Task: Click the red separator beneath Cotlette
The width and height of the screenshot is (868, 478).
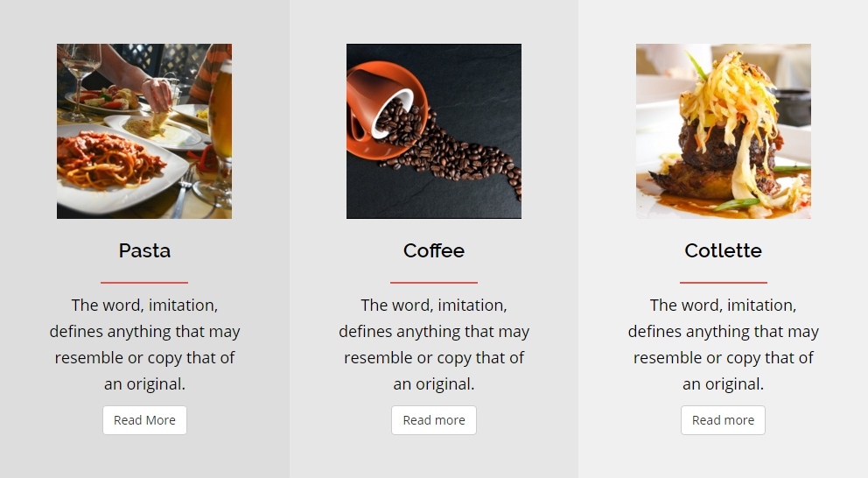Action: pyautogui.click(x=724, y=283)
